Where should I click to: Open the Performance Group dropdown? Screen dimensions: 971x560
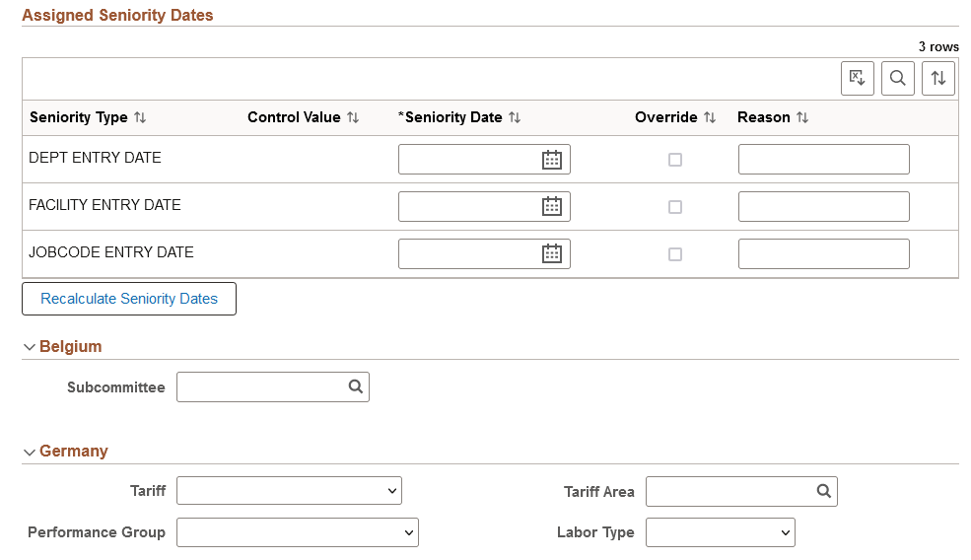(298, 532)
